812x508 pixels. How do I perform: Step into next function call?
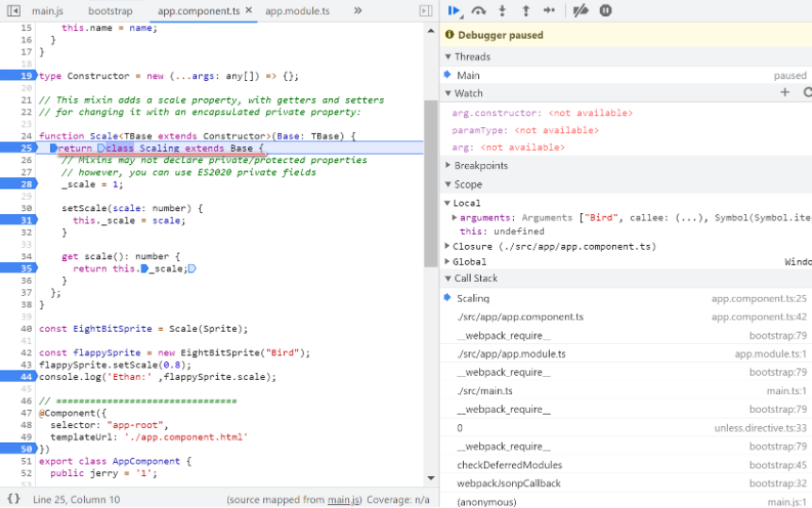click(x=503, y=10)
